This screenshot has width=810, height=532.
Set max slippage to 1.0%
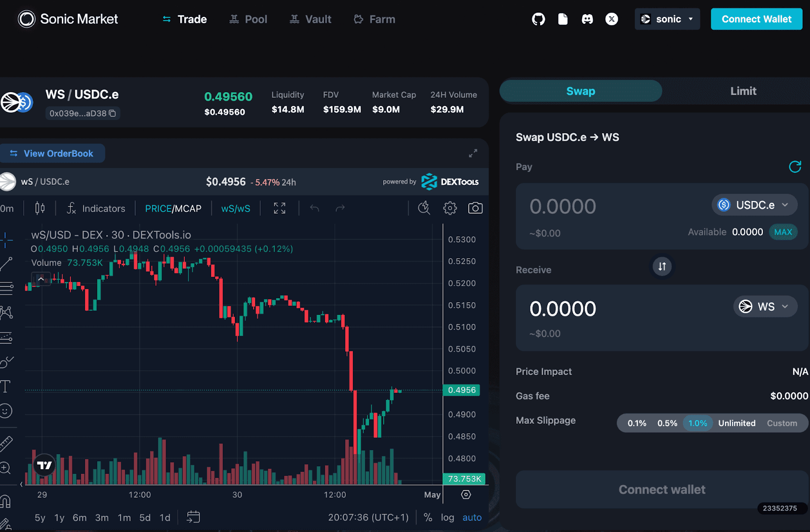698,423
